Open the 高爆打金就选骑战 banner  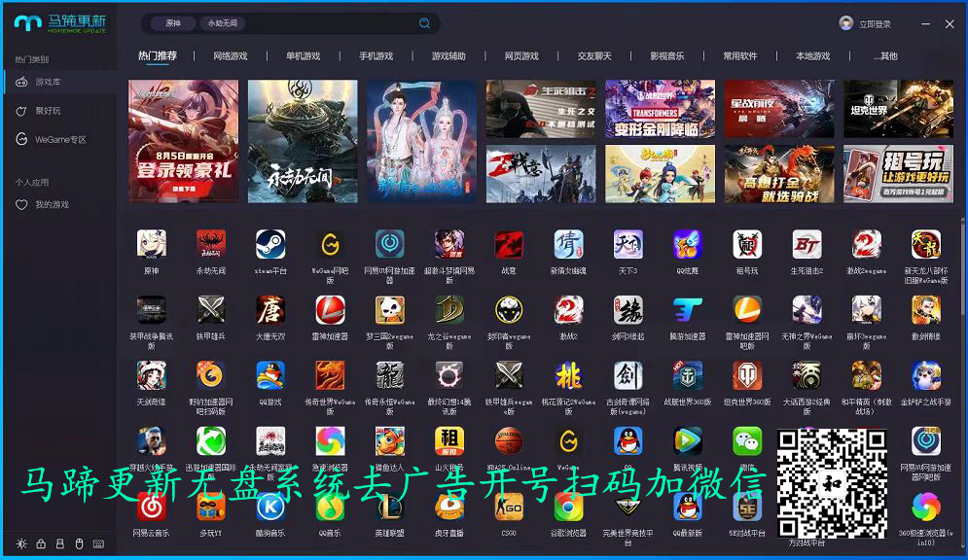point(779,174)
